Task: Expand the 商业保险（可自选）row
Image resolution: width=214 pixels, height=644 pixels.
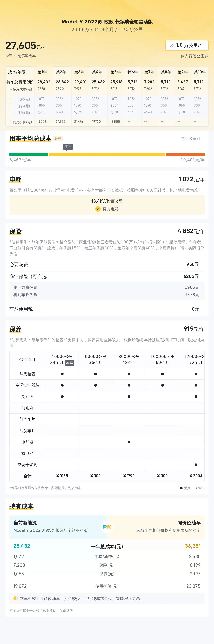Action: (107, 276)
